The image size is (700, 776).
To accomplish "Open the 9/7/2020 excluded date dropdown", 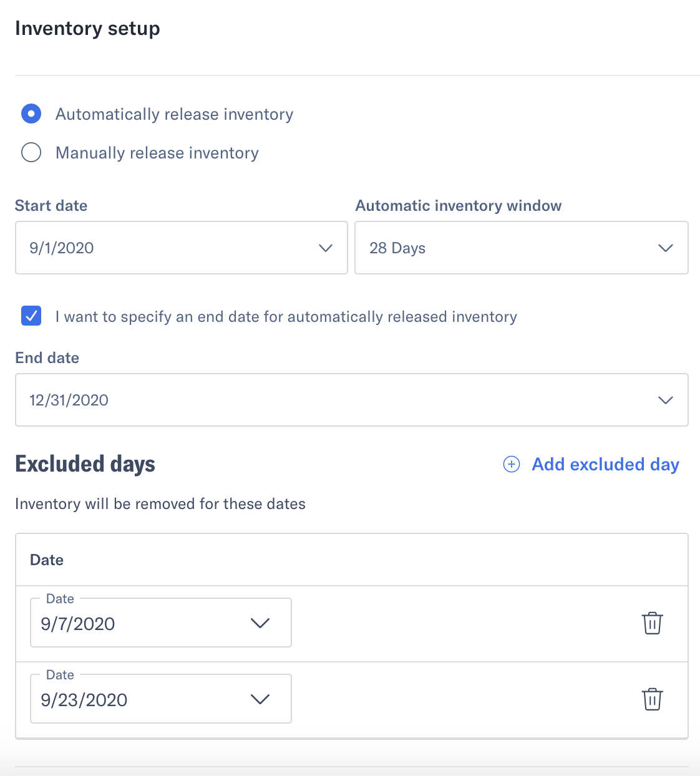I will coord(159,622).
